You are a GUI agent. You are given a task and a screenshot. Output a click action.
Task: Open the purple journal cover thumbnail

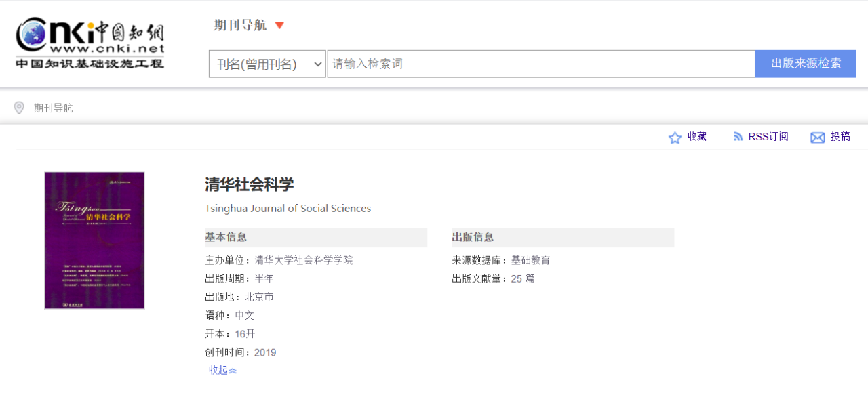(95, 241)
